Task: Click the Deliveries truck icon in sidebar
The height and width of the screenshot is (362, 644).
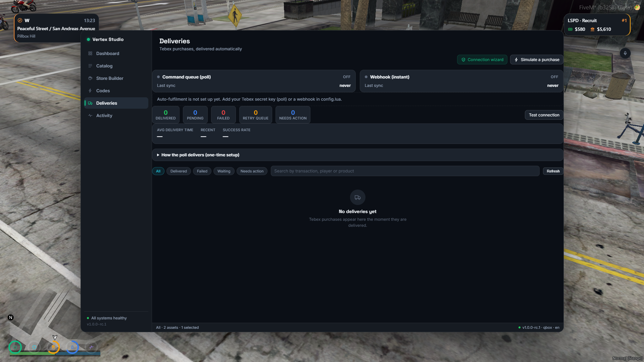Action: coord(90,103)
